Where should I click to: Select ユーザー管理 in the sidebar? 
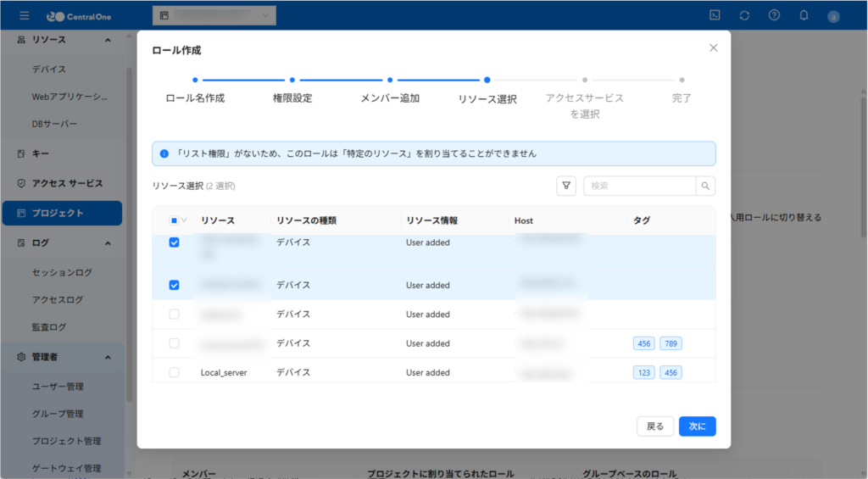click(58, 387)
